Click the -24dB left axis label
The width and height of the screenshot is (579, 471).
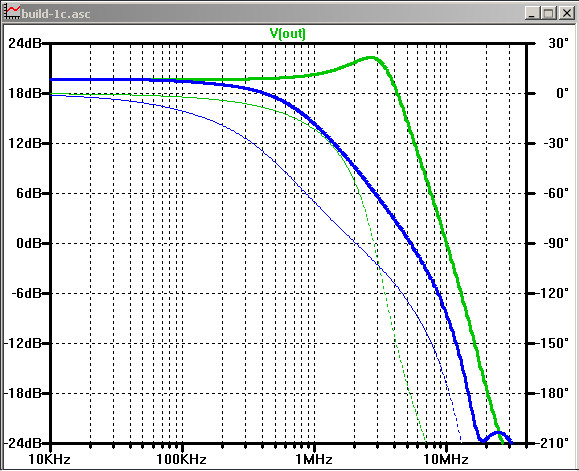(22, 443)
